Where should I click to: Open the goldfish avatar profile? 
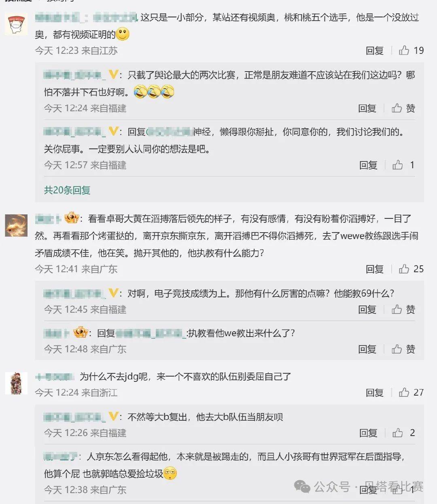pos(16,226)
